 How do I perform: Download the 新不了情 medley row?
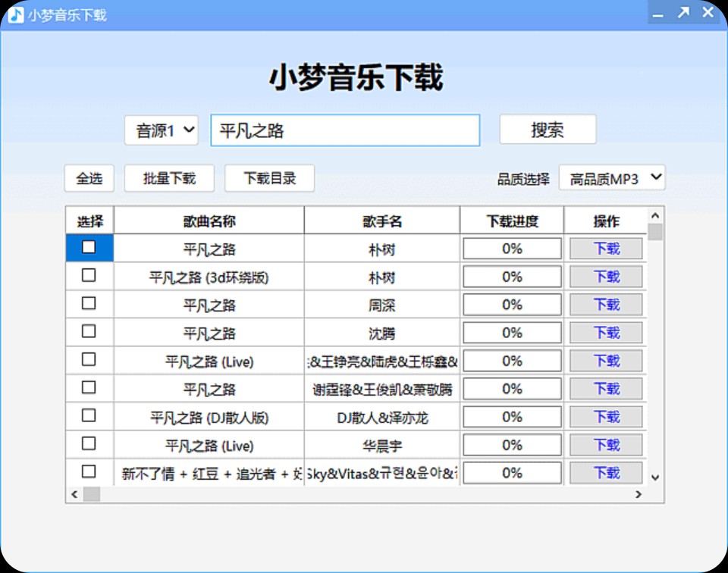click(607, 473)
